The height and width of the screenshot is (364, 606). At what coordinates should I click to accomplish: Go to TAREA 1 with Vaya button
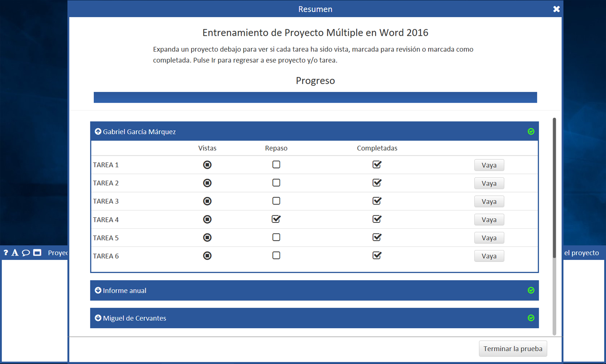pos(489,165)
